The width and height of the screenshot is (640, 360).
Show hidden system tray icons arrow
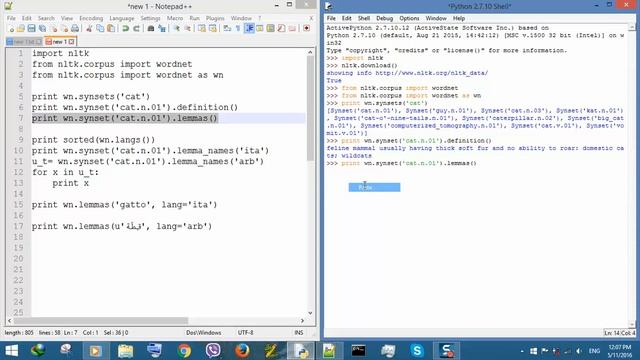[x=522, y=351]
